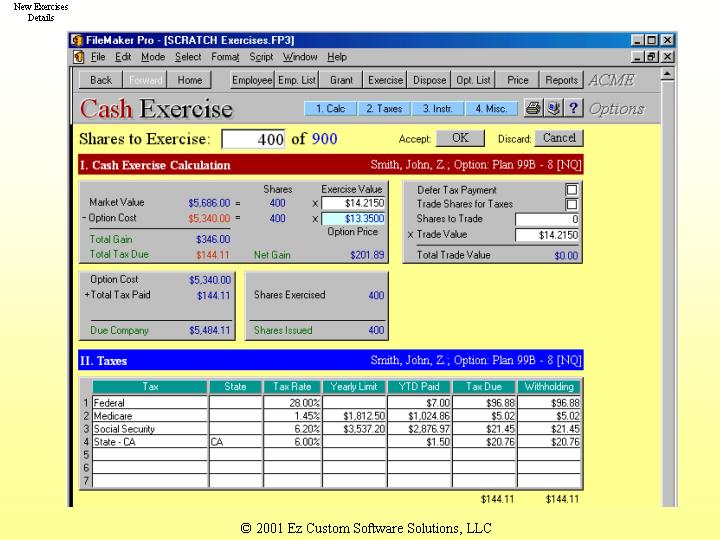
Task: Open the Reports screen
Action: [562, 80]
